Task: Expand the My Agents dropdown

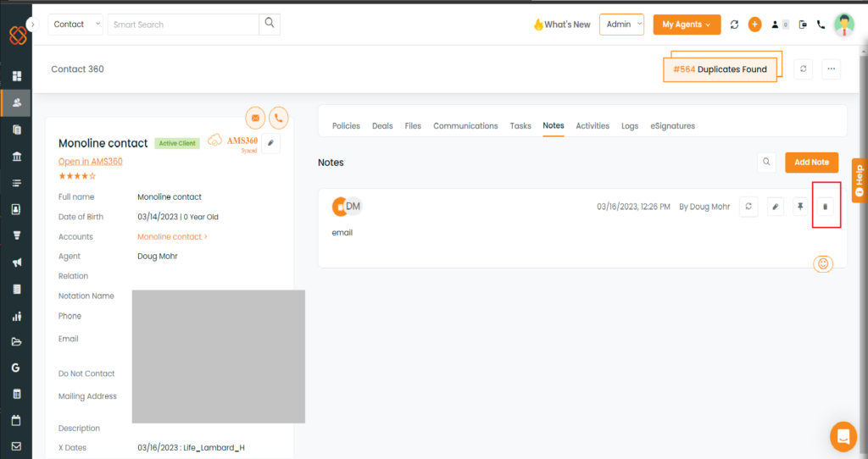Action: [687, 25]
